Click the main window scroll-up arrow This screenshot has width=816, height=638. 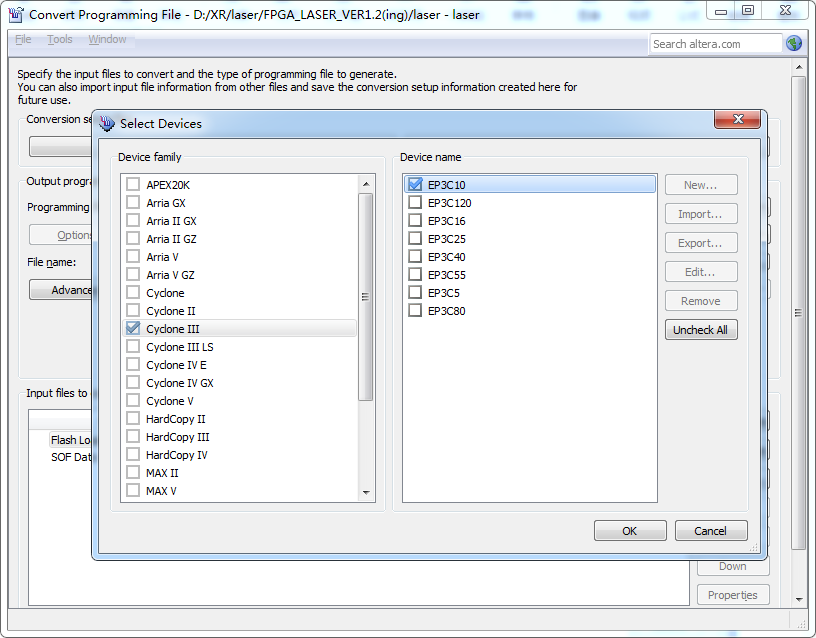pos(798,68)
